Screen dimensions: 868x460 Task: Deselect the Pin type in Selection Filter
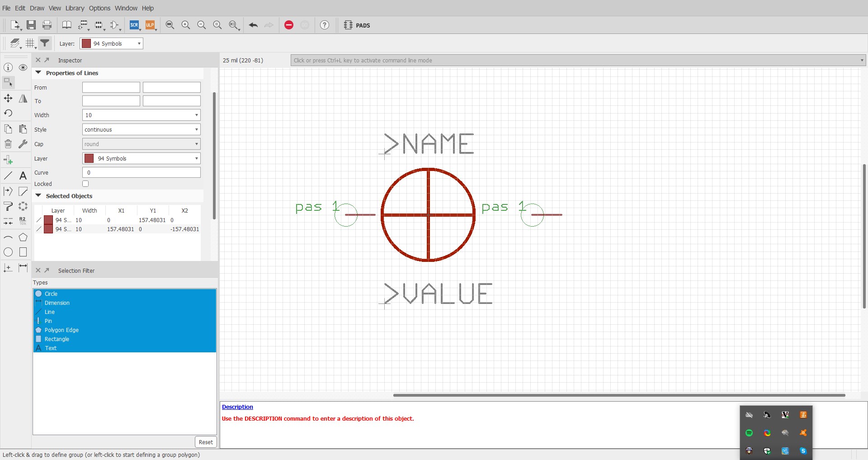point(48,321)
